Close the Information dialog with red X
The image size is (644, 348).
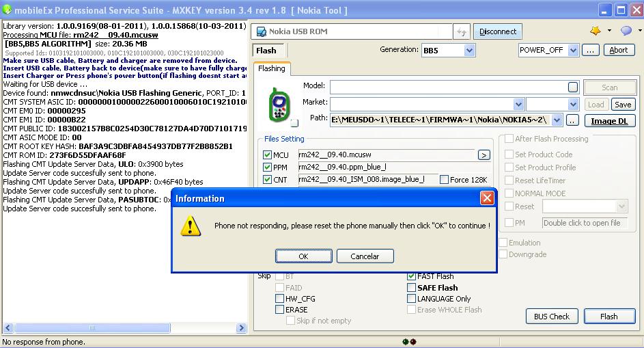click(487, 198)
